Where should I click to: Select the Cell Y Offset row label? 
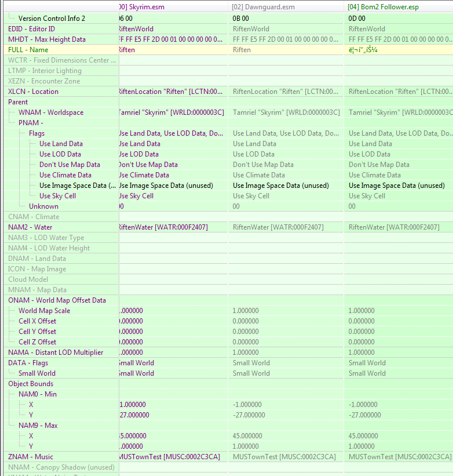(37, 332)
